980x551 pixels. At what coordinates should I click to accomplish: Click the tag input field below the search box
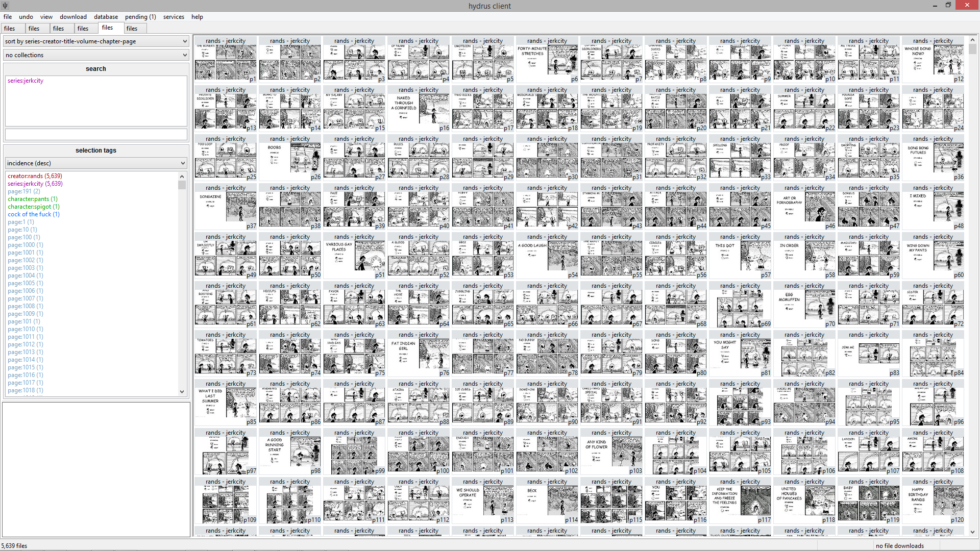(x=96, y=134)
